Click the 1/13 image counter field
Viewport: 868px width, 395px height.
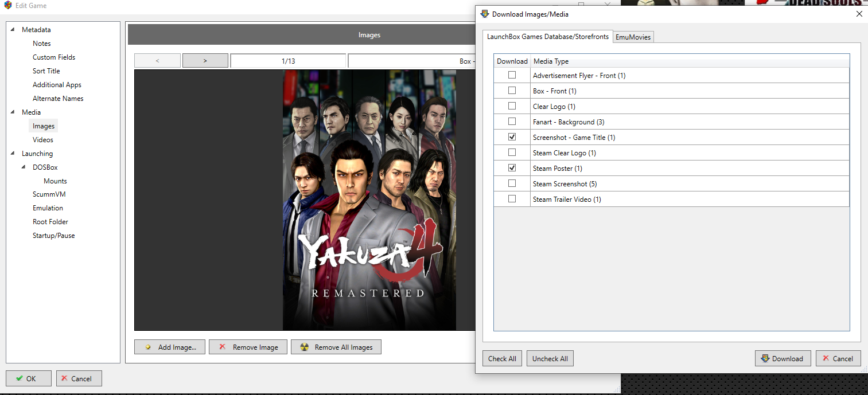tap(288, 61)
